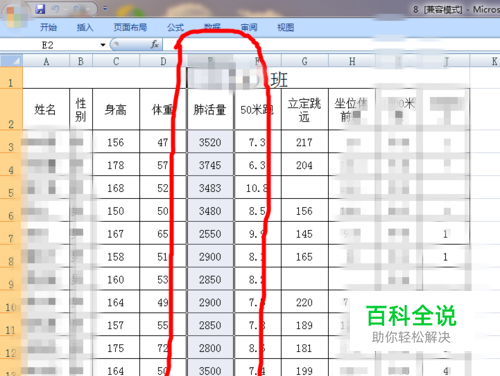Select column A header
This screenshot has height=376, width=500.
[46, 61]
